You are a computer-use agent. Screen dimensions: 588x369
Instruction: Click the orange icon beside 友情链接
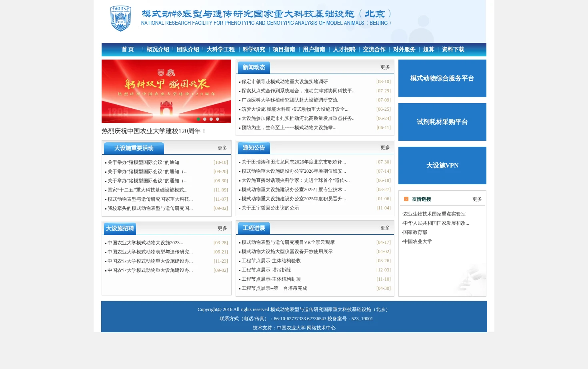point(406,199)
